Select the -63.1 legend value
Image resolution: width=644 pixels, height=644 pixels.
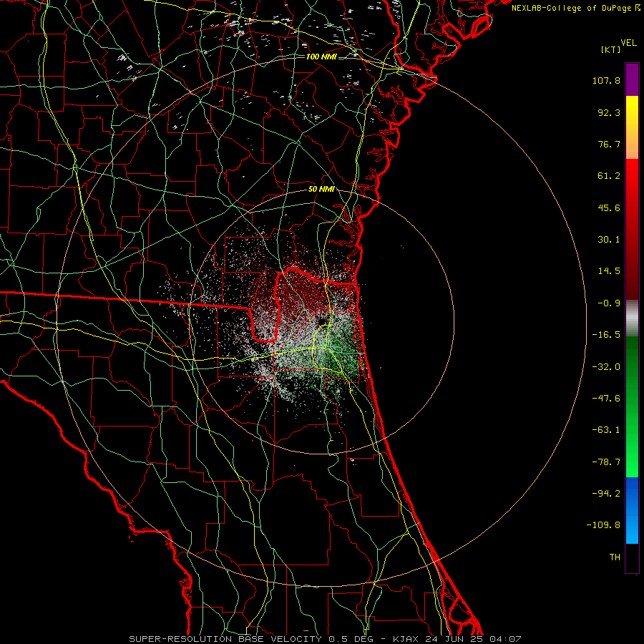(606, 430)
